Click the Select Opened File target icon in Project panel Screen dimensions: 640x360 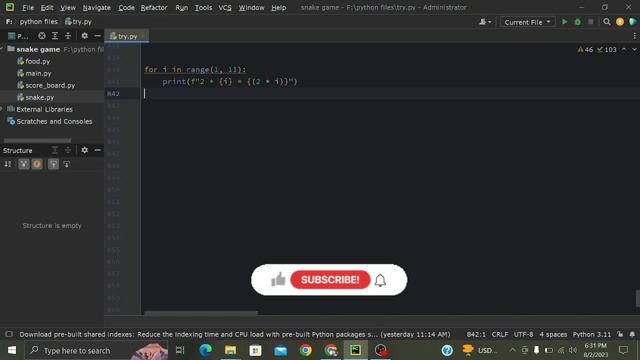pyautogui.click(x=42, y=36)
